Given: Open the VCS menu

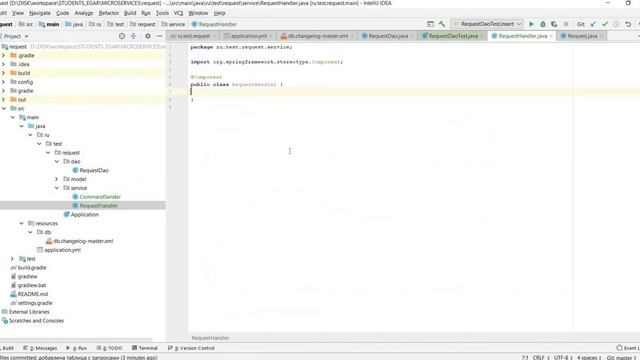Looking at the screenshot, I should (178, 13).
